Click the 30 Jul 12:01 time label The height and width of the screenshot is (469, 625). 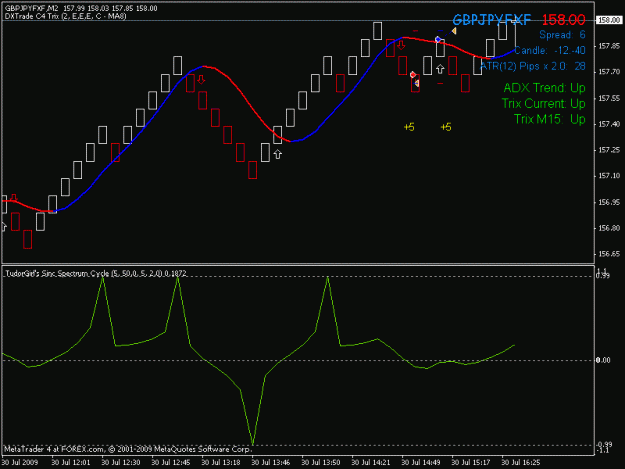point(71,462)
